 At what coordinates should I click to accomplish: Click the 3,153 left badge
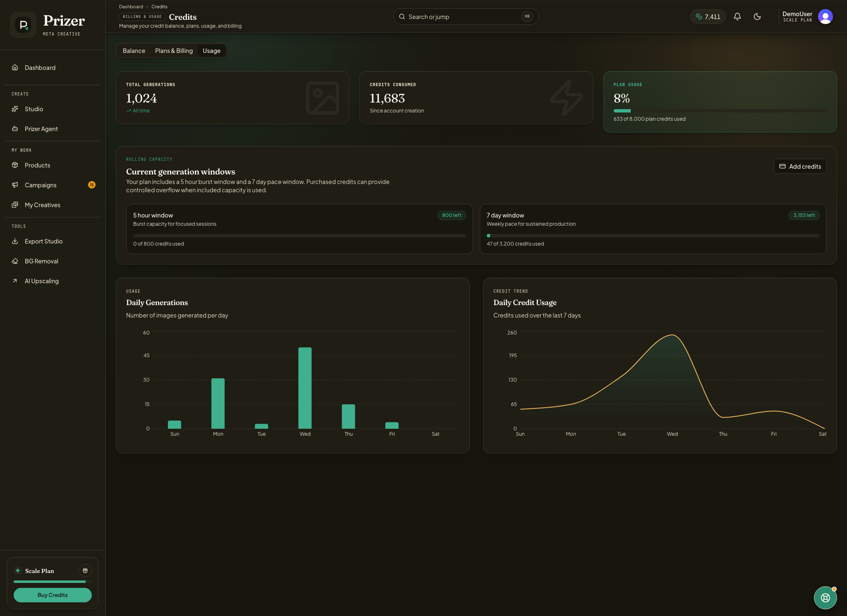click(804, 215)
